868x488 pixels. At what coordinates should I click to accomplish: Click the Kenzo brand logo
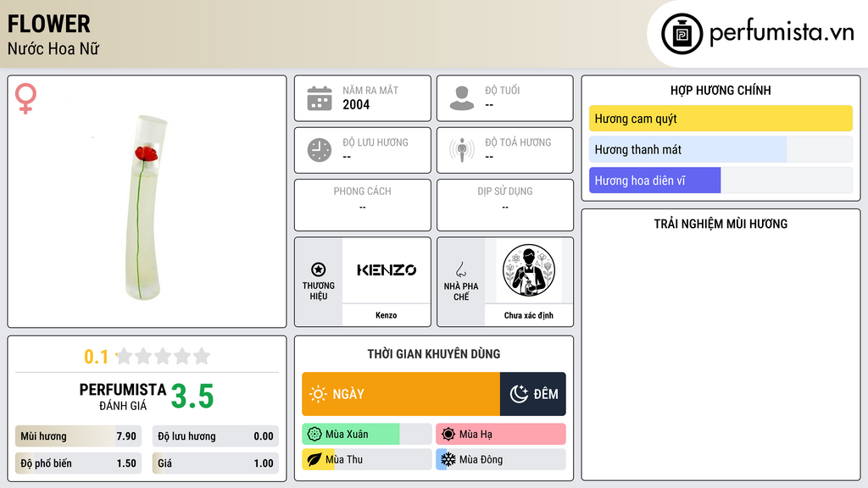click(x=387, y=270)
